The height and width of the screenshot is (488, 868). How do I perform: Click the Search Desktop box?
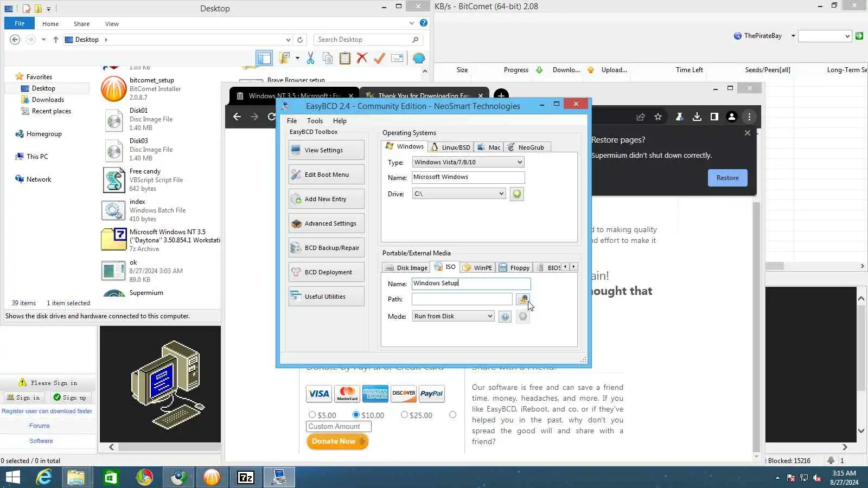[x=368, y=40]
